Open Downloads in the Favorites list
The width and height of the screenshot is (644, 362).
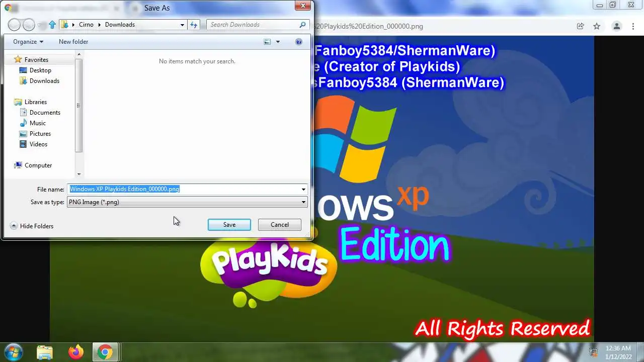(44, 81)
